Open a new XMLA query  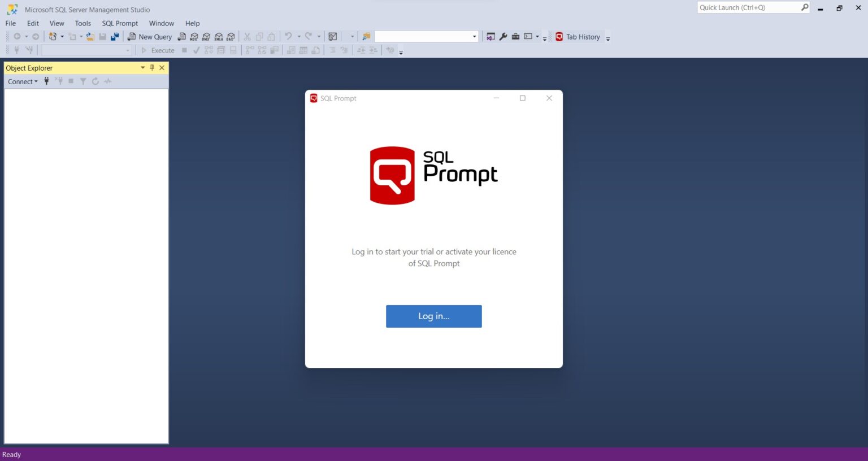219,37
